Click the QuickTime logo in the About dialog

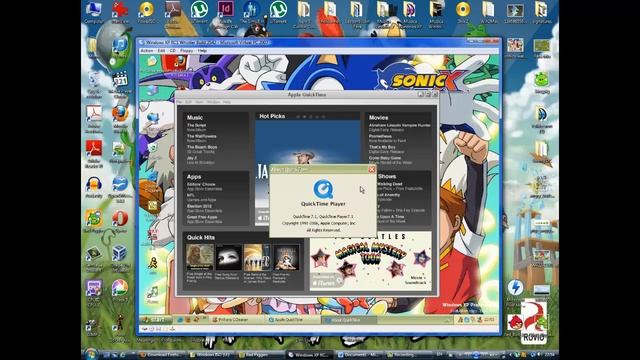(x=323, y=189)
